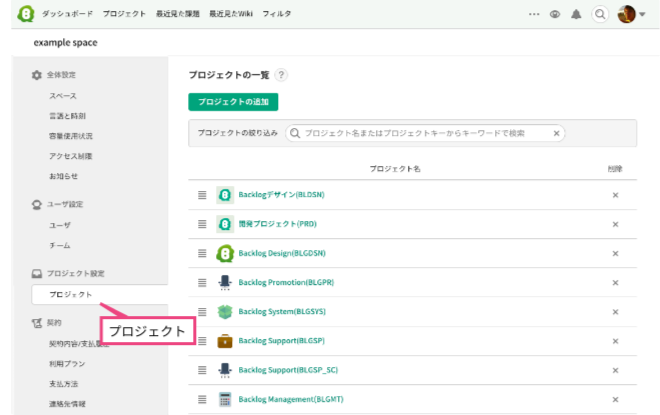The image size is (660, 415).
Task: Click the プロジェクトの追加 button
Action: [x=233, y=102]
